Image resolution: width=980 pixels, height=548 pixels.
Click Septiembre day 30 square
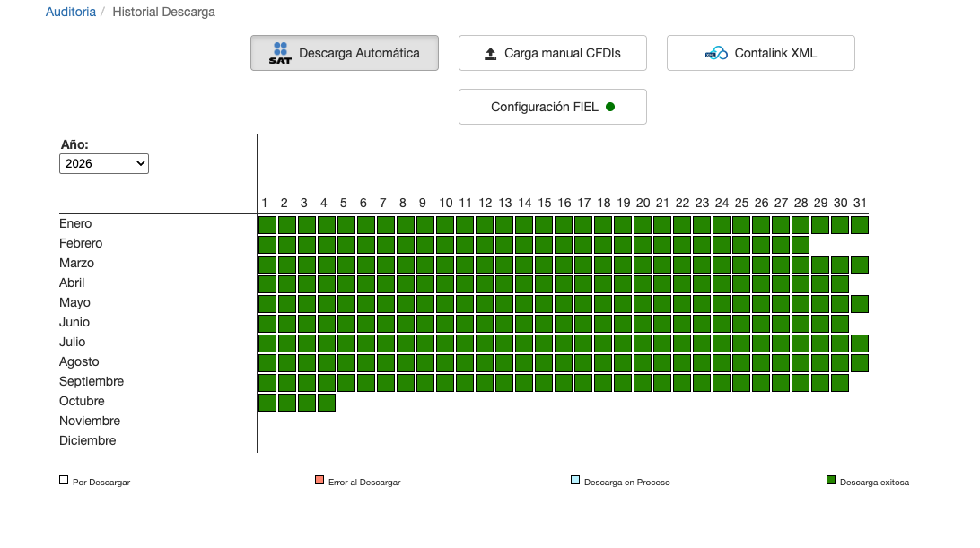840,383
